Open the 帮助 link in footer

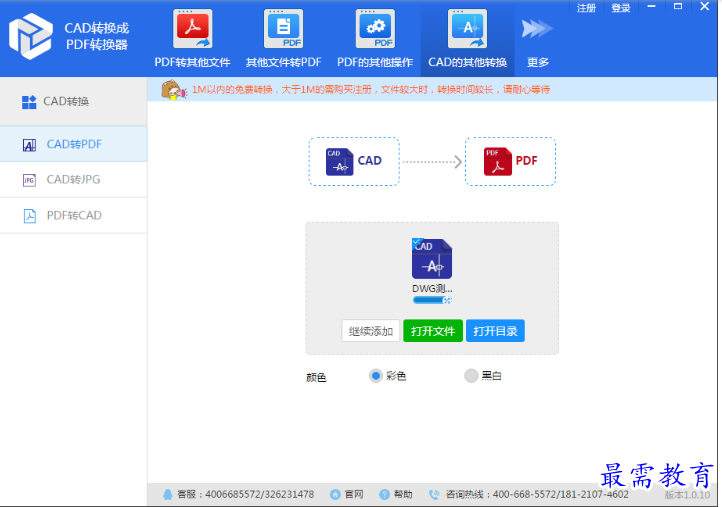(403, 495)
